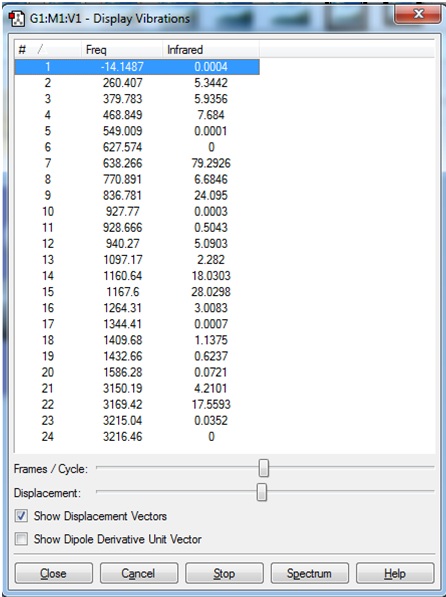Click infrared intensity value 28.0298
446x597 pixels.
(x=211, y=292)
